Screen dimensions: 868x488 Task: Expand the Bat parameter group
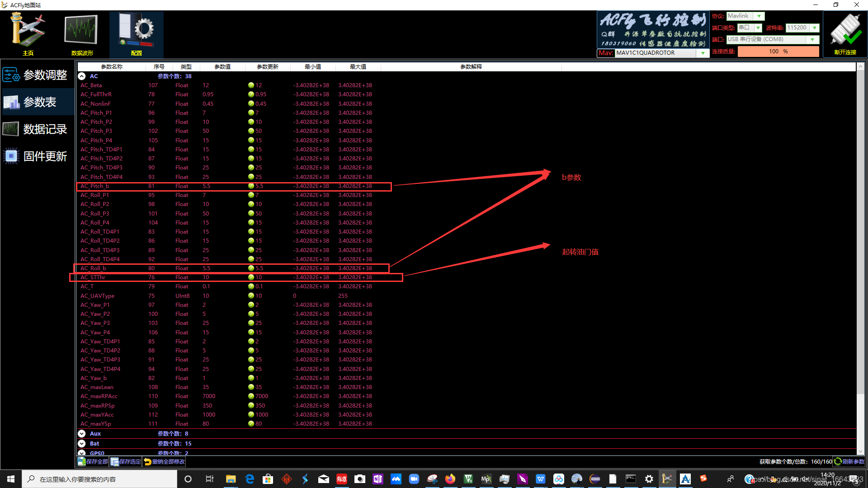(x=82, y=444)
